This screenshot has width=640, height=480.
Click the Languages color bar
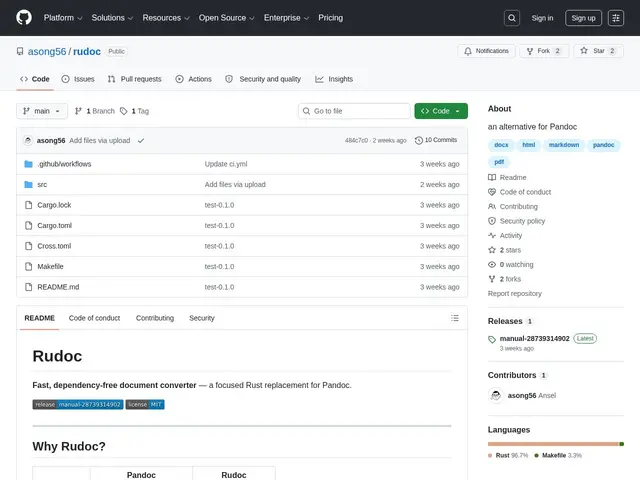(x=556, y=444)
